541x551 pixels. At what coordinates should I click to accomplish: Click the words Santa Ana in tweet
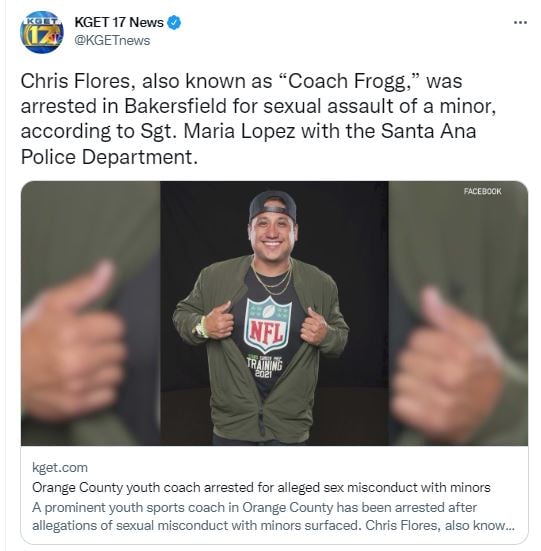pos(428,131)
